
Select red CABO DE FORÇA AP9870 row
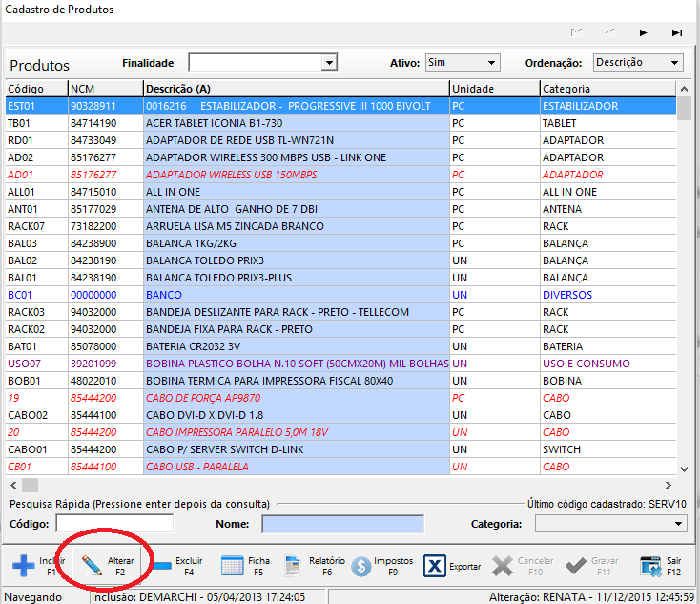point(341,398)
